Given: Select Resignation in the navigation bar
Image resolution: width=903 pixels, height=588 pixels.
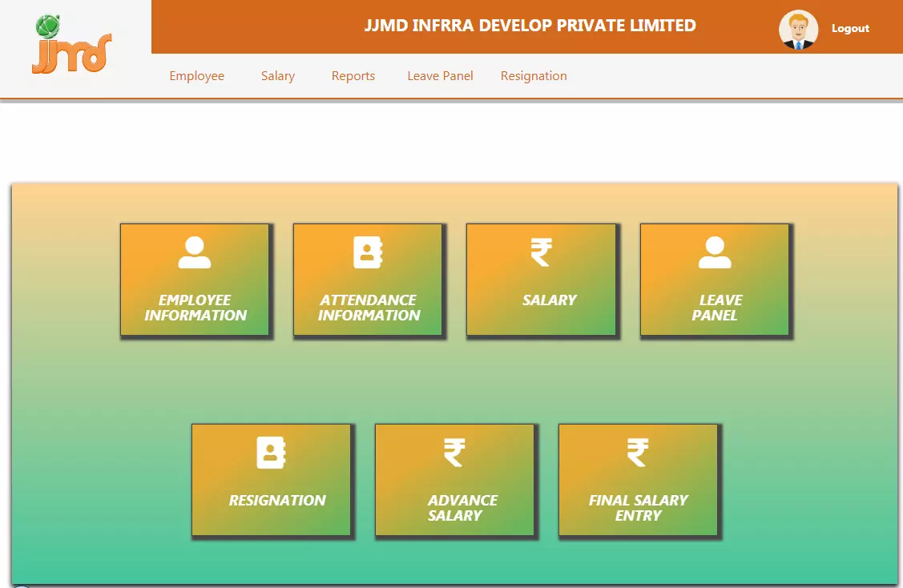Looking at the screenshot, I should [x=534, y=76].
